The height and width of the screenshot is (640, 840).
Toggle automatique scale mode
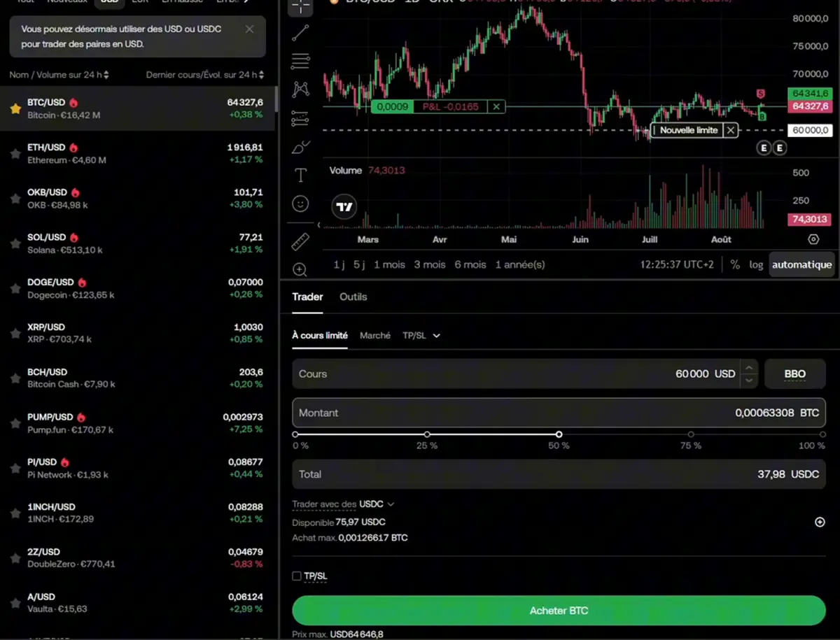point(801,264)
